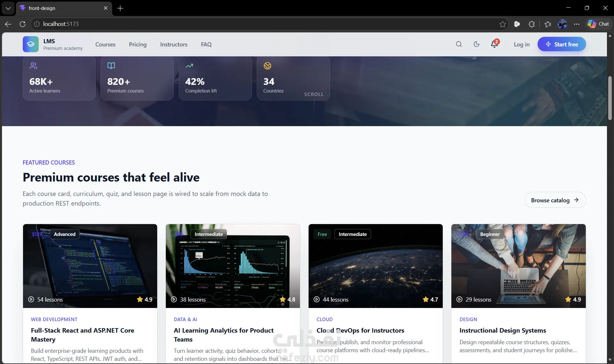This screenshot has height=364, width=614.
Task: Open Full-Stack React and ASP.NET Core Mastery course
Action: 83,335
